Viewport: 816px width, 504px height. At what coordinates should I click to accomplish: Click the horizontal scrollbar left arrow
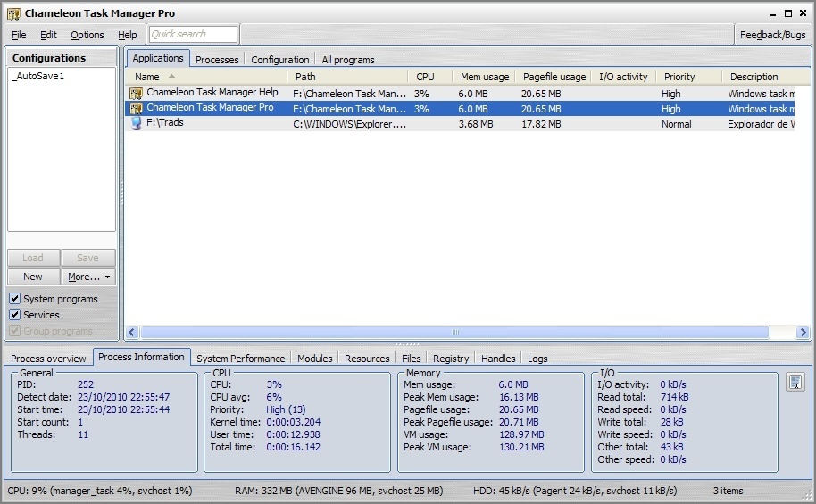pyautogui.click(x=132, y=333)
